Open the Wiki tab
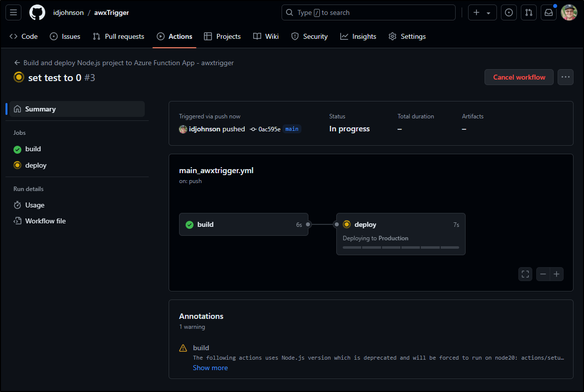 point(266,36)
